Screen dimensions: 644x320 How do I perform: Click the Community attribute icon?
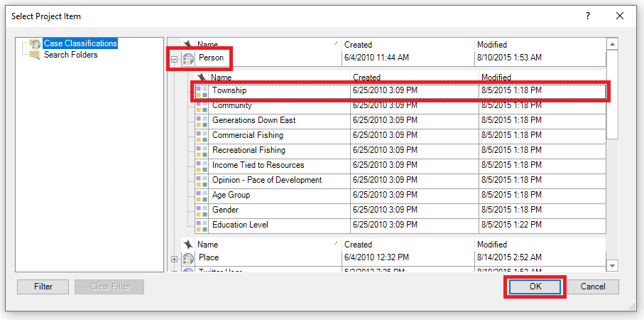click(x=202, y=106)
